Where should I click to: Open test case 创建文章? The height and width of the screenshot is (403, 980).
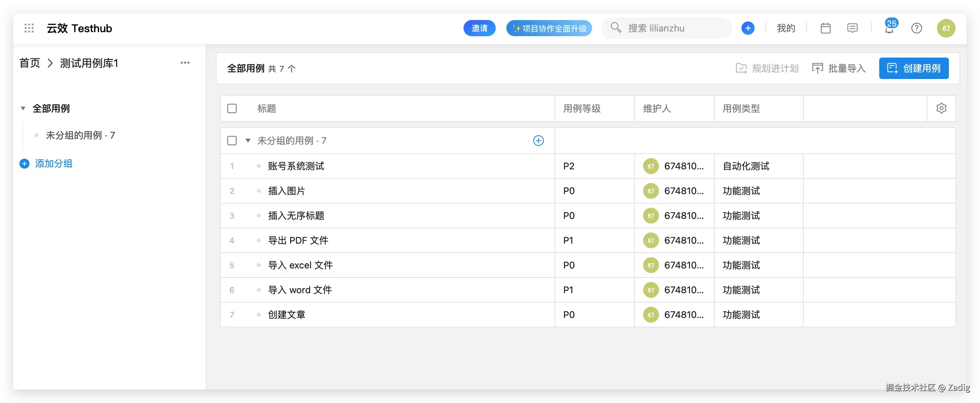287,315
